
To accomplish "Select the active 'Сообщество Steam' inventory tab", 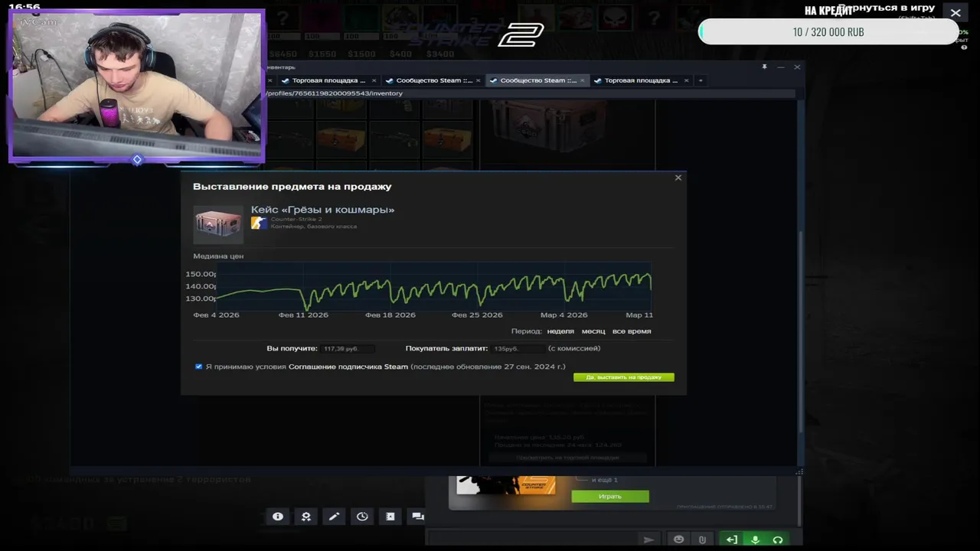I will (537, 80).
